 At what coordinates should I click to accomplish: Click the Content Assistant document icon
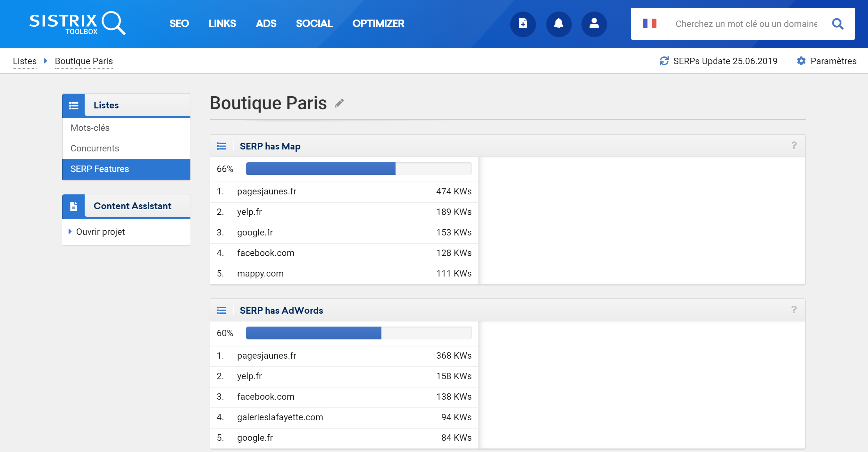click(73, 206)
